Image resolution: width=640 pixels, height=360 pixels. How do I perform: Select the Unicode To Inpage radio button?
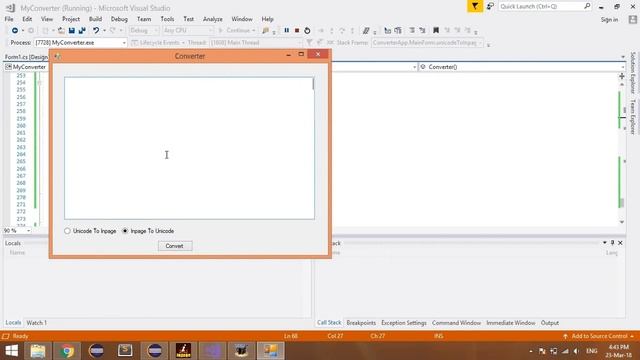pyautogui.click(x=67, y=231)
